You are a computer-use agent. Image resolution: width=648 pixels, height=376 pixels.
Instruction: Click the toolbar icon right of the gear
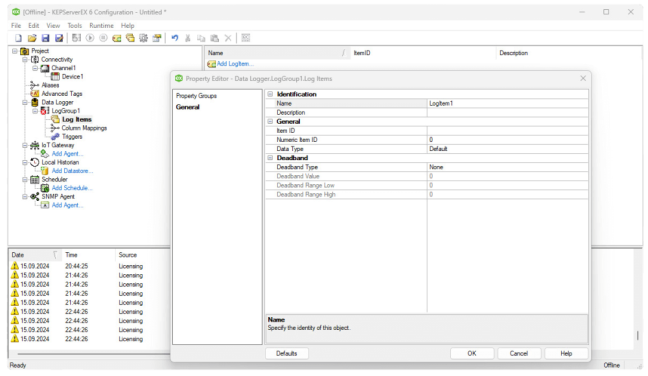157,38
